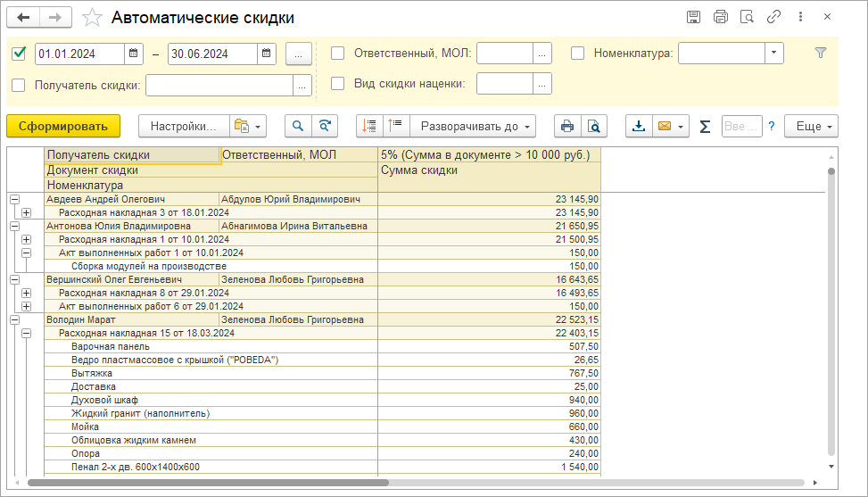Click the horizontal scrollbar at the bottom

click(210, 483)
